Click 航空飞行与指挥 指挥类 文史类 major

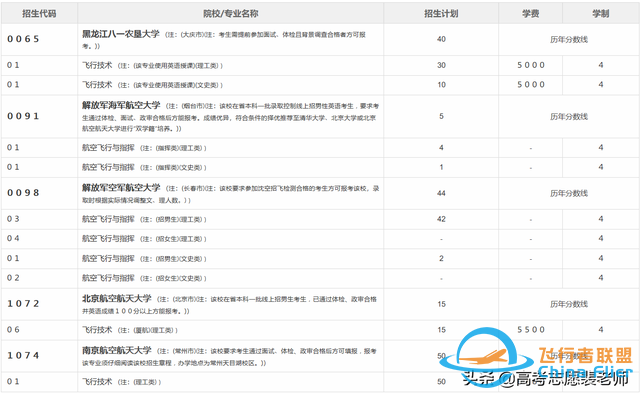(x=144, y=167)
